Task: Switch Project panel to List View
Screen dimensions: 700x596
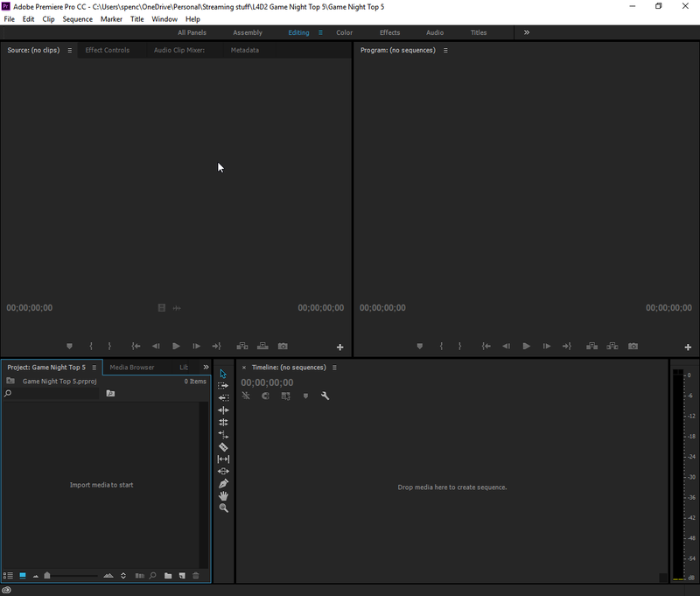Action: click(8, 576)
